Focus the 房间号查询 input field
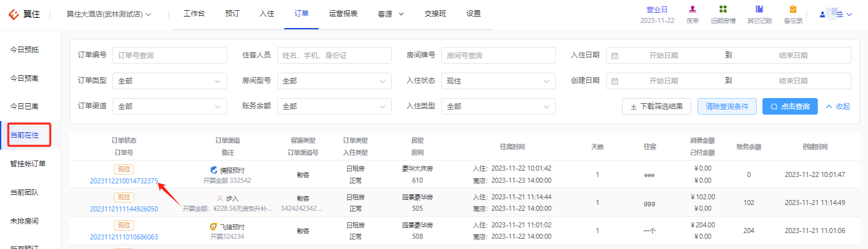 pyautogui.click(x=499, y=55)
